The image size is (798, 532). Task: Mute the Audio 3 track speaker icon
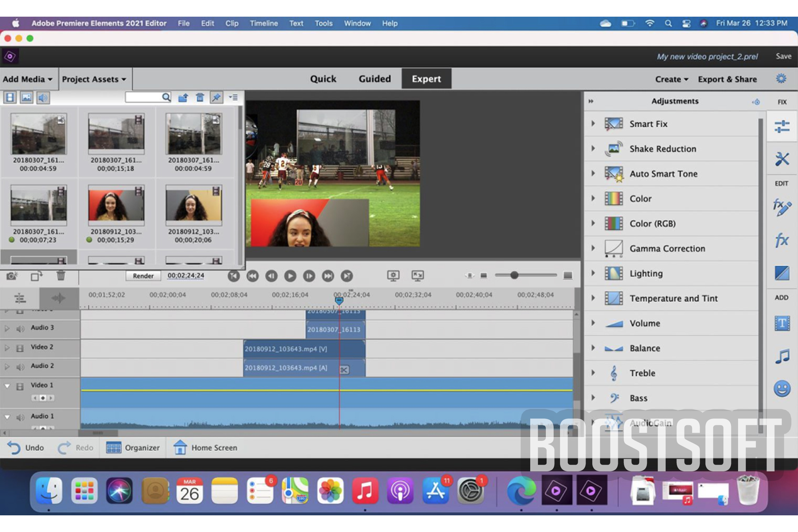[x=20, y=328]
